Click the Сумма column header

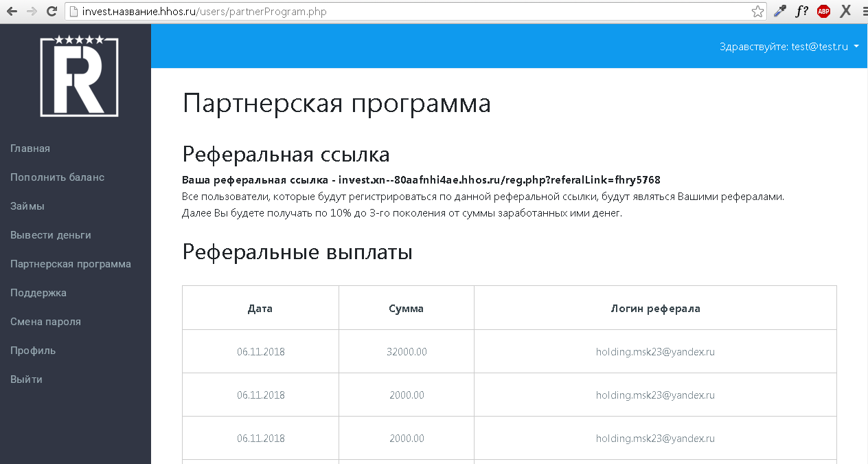coord(406,308)
